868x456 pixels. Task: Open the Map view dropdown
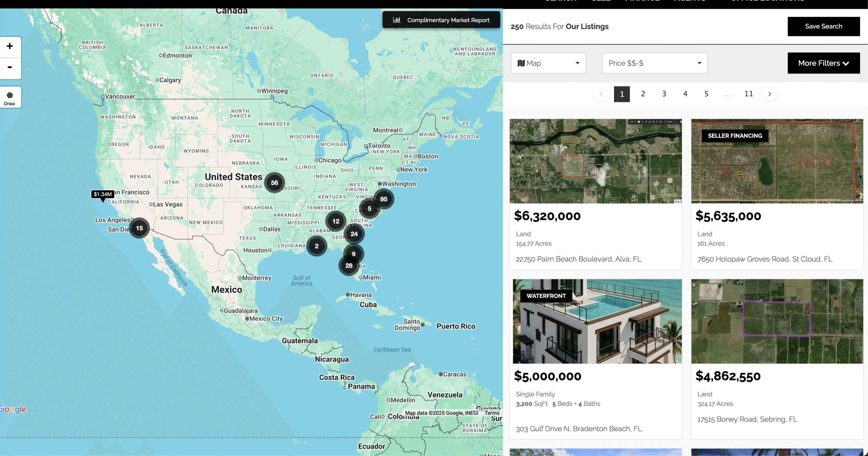(548, 63)
